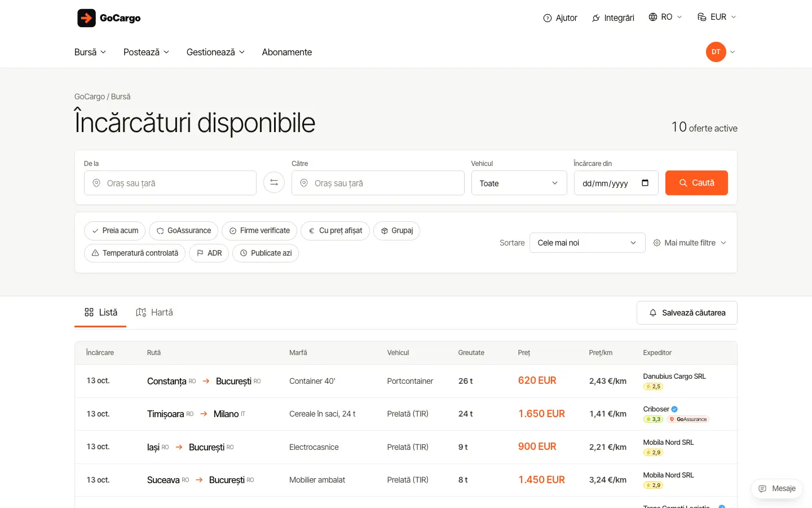Click the DT user avatar
This screenshot has width=812, height=508.
click(716, 52)
